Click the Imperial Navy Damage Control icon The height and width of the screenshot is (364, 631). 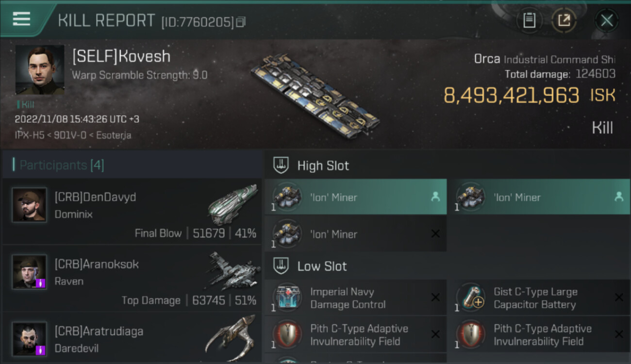click(287, 298)
